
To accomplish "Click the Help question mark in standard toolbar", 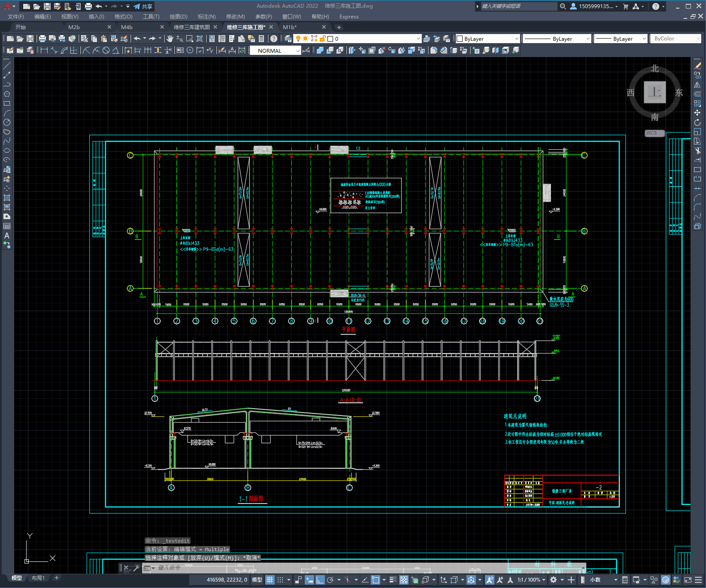I will click(x=274, y=39).
